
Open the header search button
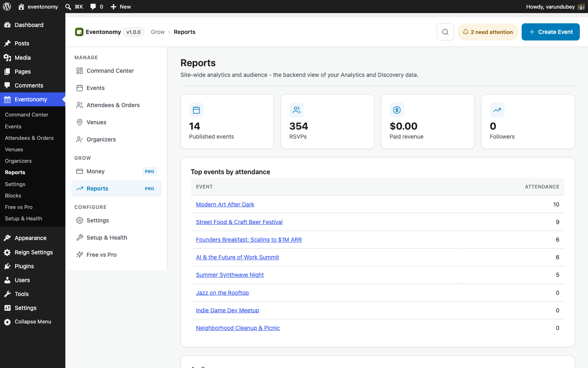pyautogui.click(x=445, y=32)
